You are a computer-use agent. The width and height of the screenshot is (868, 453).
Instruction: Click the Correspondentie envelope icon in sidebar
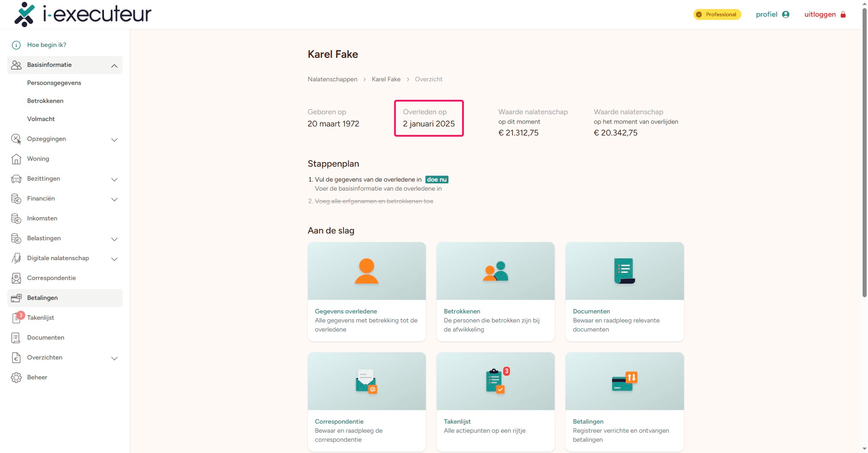coord(16,278)
